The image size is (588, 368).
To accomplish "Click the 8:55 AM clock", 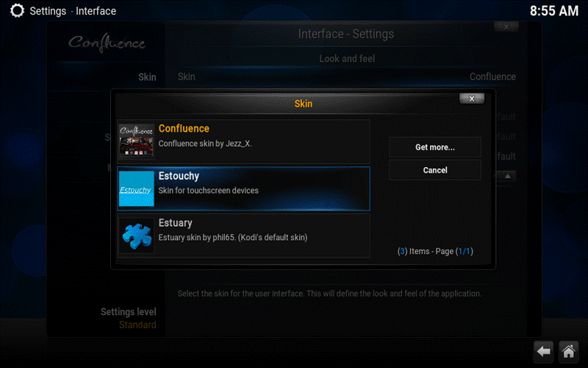I will (554, 11).
